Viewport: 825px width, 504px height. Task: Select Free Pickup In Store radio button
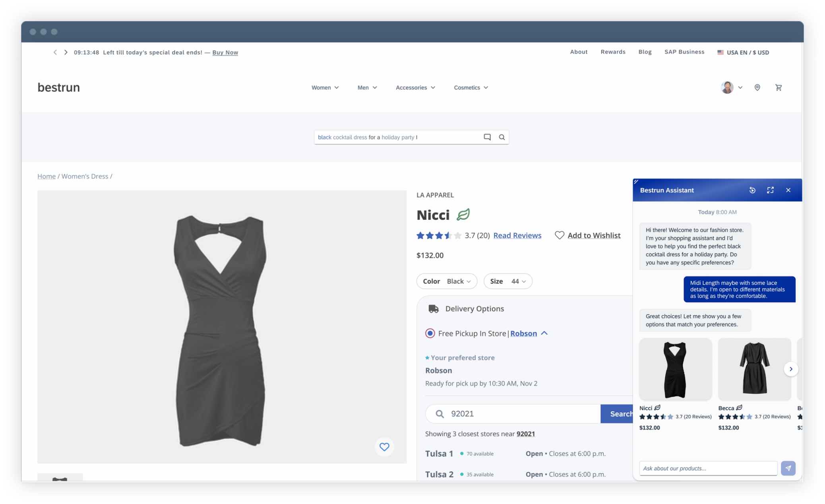430,333
